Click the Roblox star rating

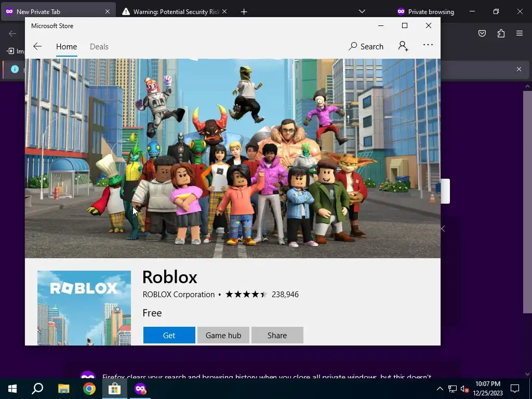[246, 294]
